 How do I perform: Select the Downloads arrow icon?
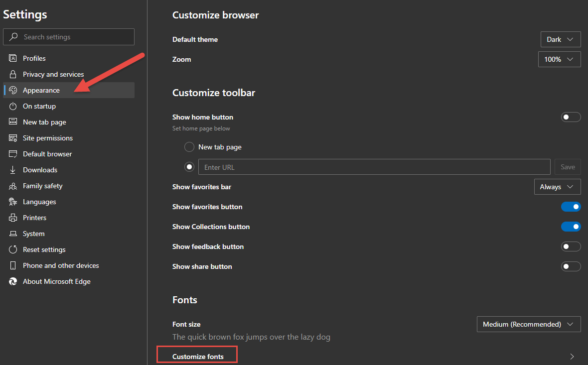click(x=12, y=170)
